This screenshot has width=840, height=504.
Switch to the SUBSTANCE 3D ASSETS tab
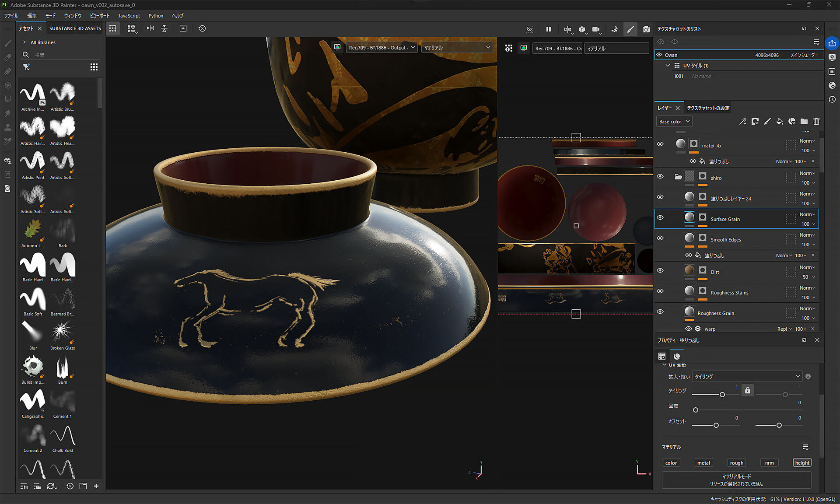click(75, 28)
